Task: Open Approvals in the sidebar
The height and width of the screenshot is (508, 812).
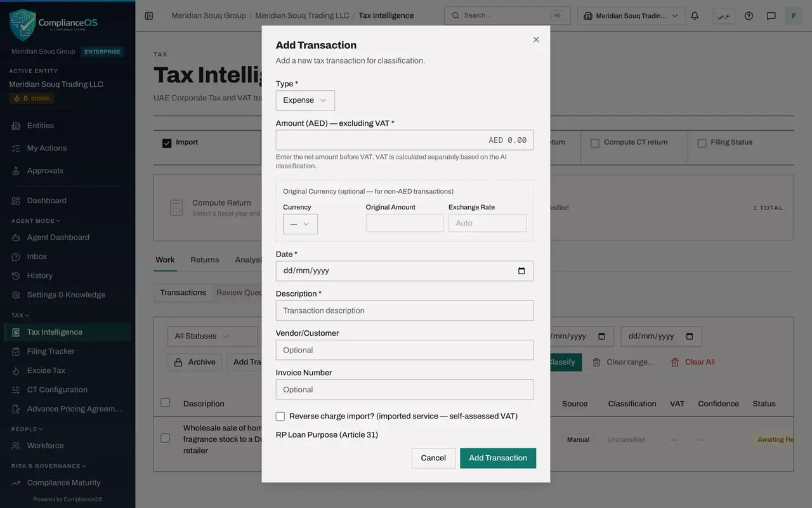Action: [68, 171]
